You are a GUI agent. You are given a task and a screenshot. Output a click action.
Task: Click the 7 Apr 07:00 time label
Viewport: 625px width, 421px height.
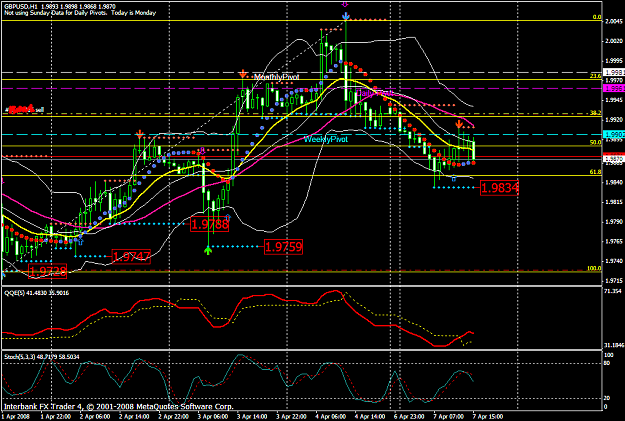448,417
